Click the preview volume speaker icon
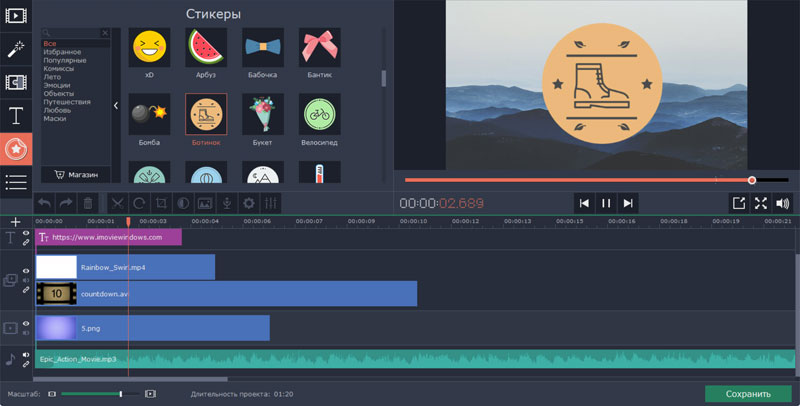The height and width of the screenshot is (406, 800). (x=783, y=204)
